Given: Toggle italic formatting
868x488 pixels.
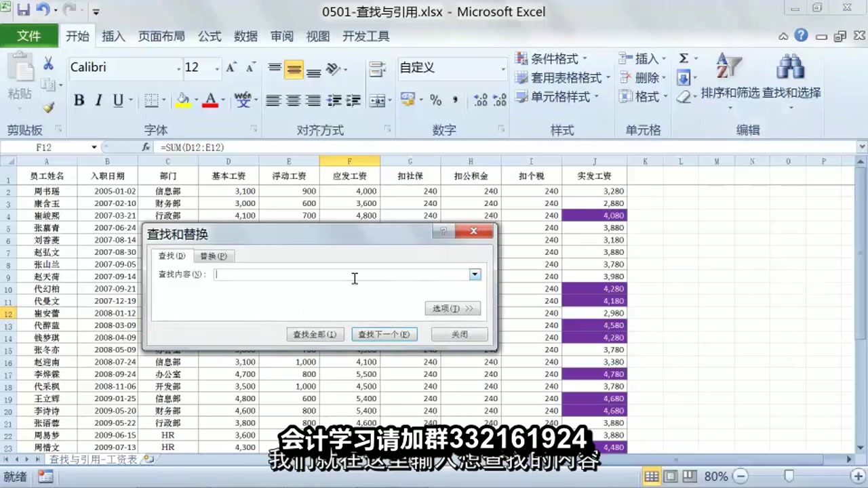Looking at the screenshot, I should pos(97,99).
